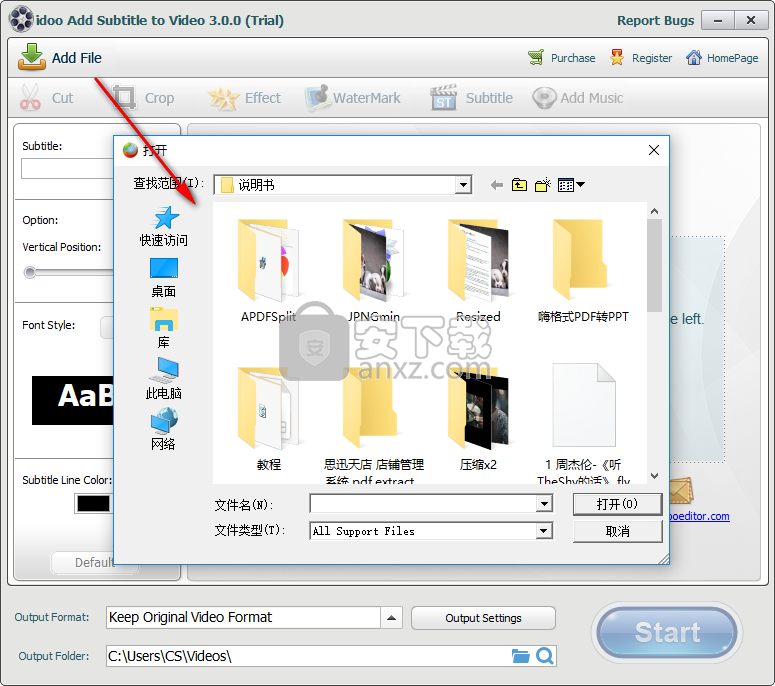Select the 思迅天店 店铺管理 folder
The image size is (775, 686).
(x=374, y=424)
